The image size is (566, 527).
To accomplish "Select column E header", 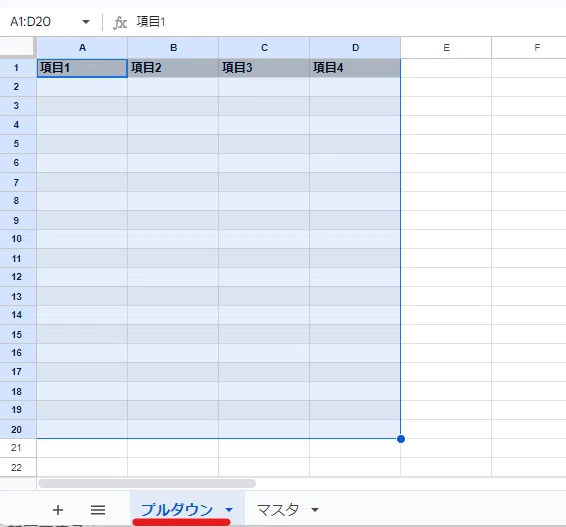I will [x=446, y=48].
